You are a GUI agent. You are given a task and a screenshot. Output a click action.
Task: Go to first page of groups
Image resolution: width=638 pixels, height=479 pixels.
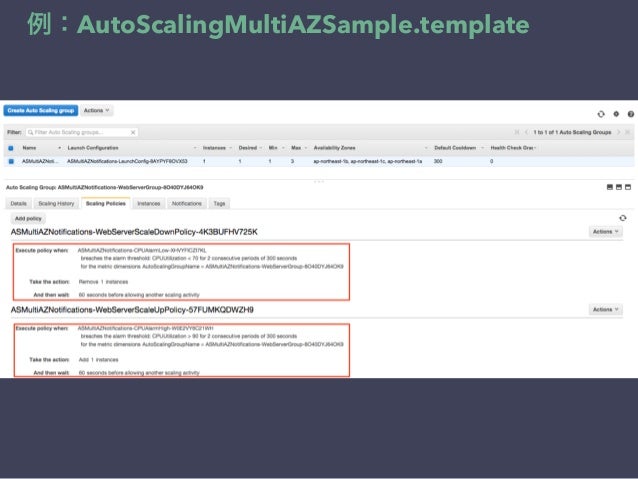pos(517,132)
